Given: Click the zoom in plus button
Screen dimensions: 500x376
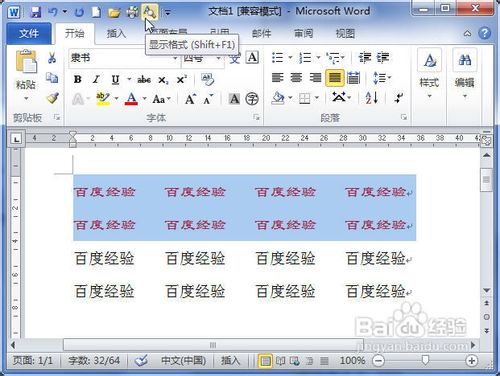Looking at the screenshot, I should (x=471, y=360).
